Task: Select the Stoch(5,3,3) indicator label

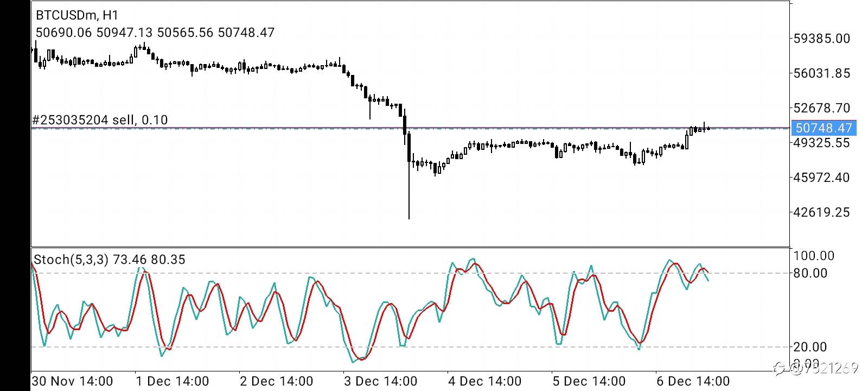Action: 109,260
